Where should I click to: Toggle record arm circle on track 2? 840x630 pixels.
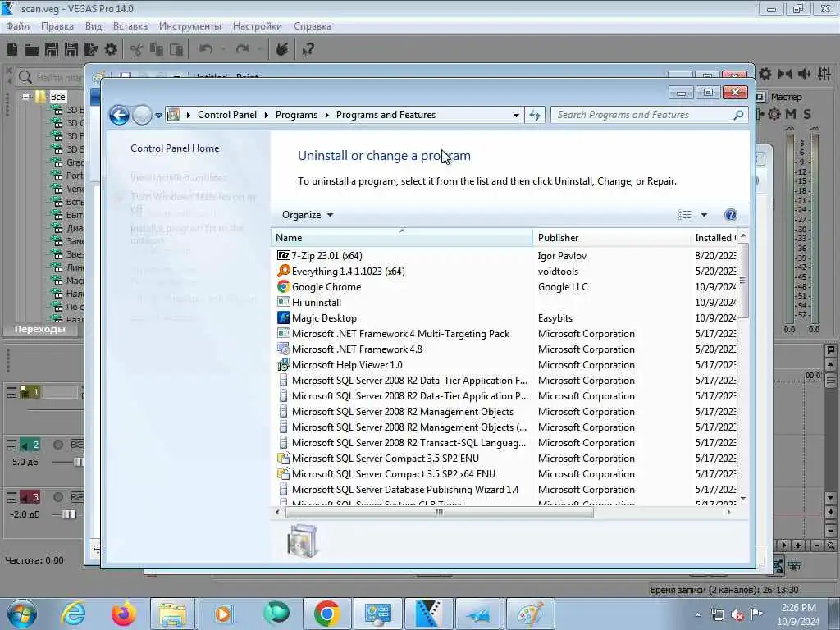coord(58,445)
